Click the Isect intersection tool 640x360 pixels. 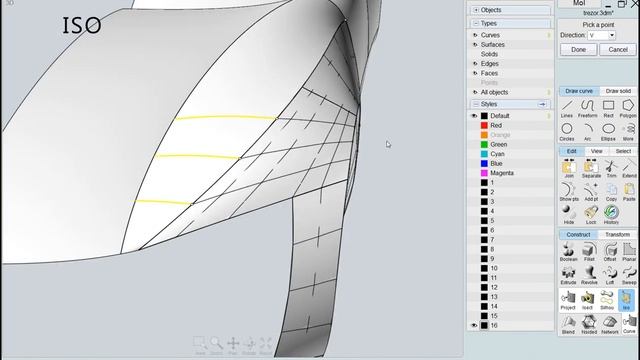point(587,300)
